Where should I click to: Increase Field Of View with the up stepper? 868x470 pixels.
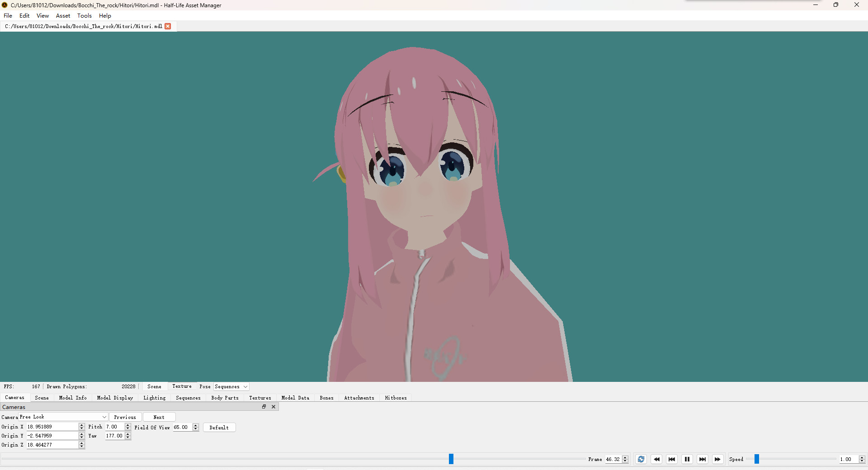pyautogui.click(x=195, y=425)
